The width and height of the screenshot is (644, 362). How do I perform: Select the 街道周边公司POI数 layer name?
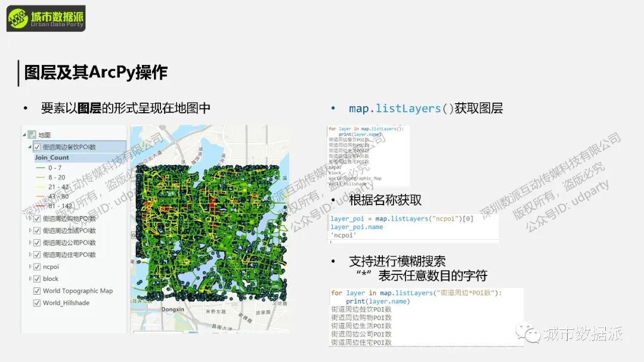click(x=69, y=243)
